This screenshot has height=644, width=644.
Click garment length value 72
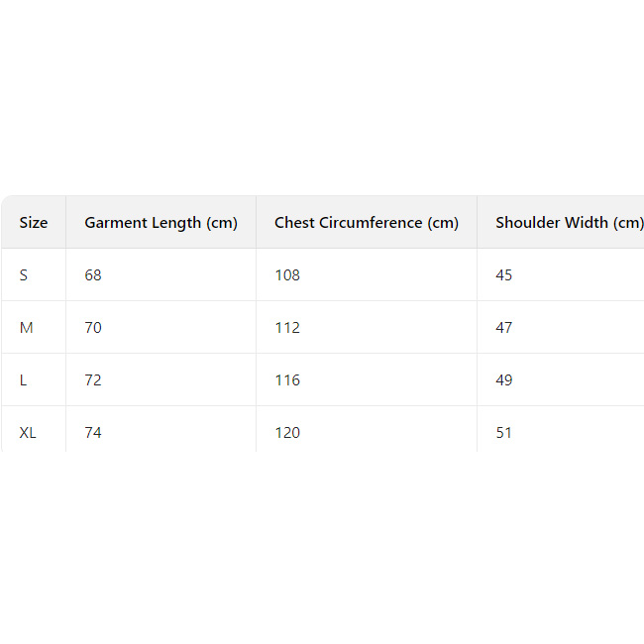(x=93, y=380)
